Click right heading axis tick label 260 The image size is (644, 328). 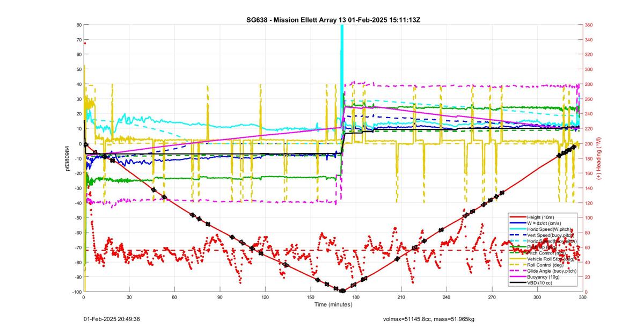(589, 99)
